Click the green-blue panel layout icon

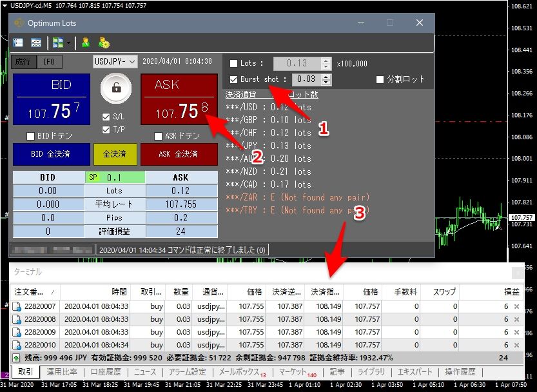click(57, 43)
